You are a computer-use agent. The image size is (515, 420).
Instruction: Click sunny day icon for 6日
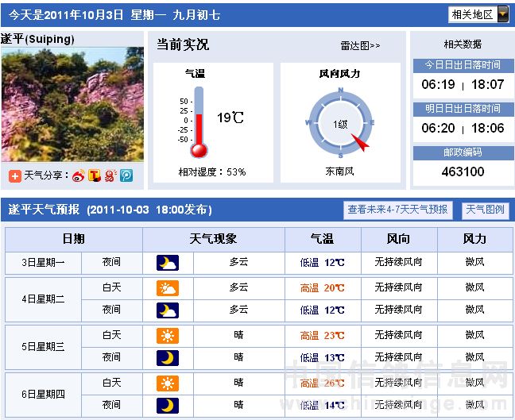click(168, 383)
